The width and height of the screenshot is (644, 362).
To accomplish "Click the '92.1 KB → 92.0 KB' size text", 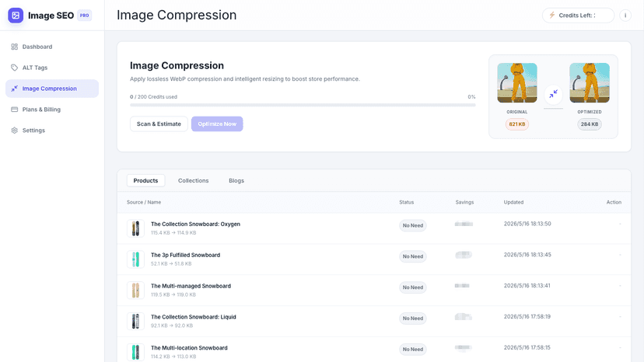I will point(172,325).
